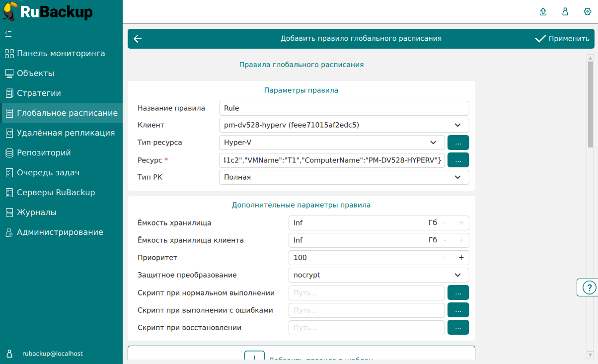Open the help question mark button
The image size is (598, 364).
588,288
